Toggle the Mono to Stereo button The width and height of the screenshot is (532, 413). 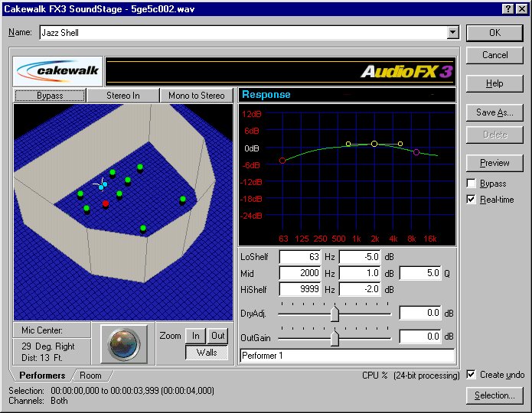(x=197, y=96)
